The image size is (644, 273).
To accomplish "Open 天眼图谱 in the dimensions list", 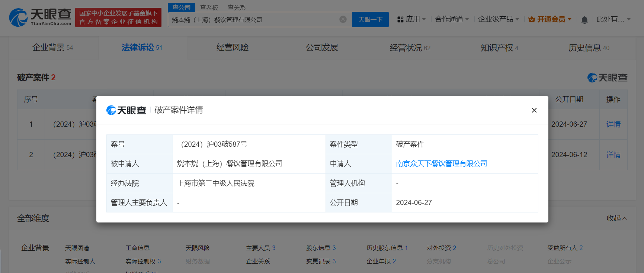I will (x=77, y=248).
